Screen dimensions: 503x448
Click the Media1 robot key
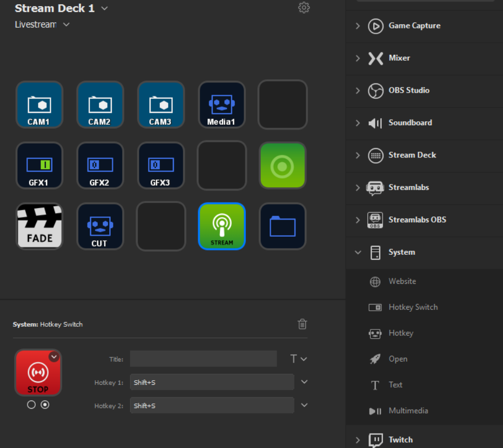(221, 105)
